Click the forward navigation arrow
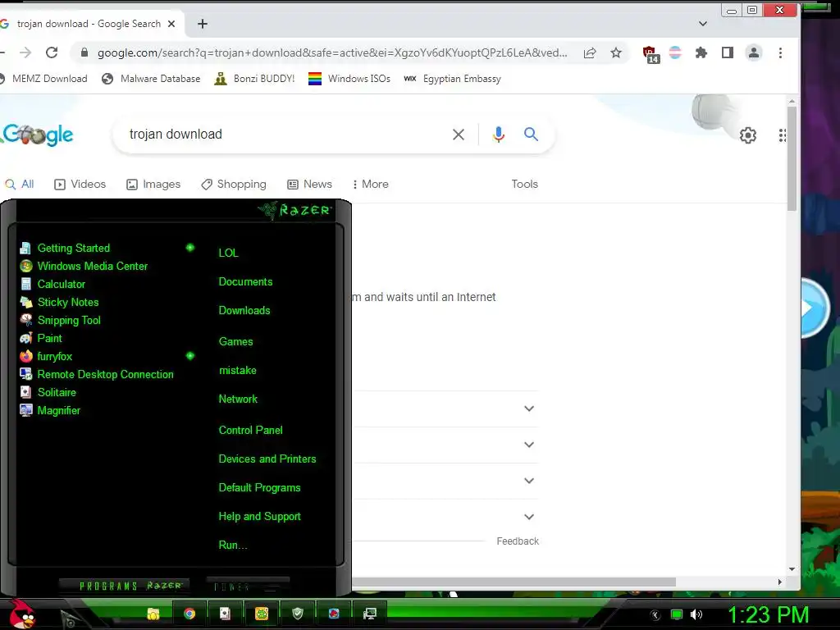 click(25, 52)
